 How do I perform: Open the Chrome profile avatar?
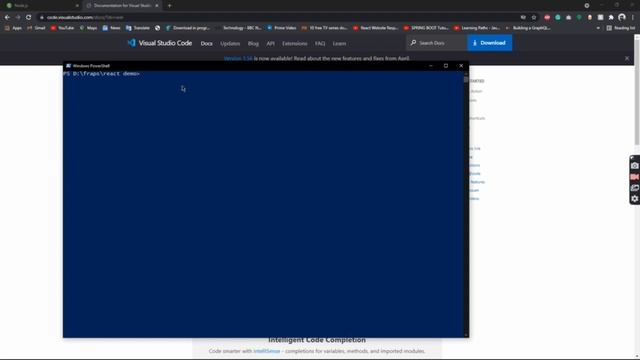click(x=622, y=17)
